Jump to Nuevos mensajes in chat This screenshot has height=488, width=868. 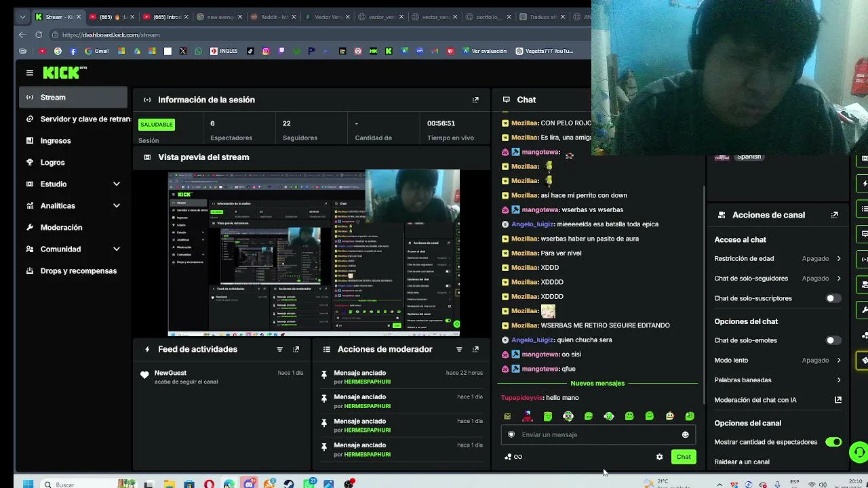tap(597, 383)
